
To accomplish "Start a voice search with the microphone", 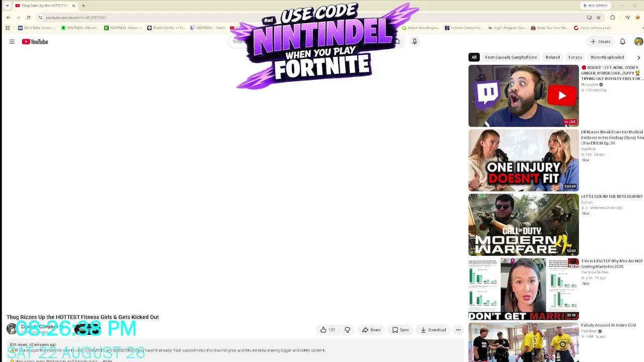I will [x=415, y=42].
